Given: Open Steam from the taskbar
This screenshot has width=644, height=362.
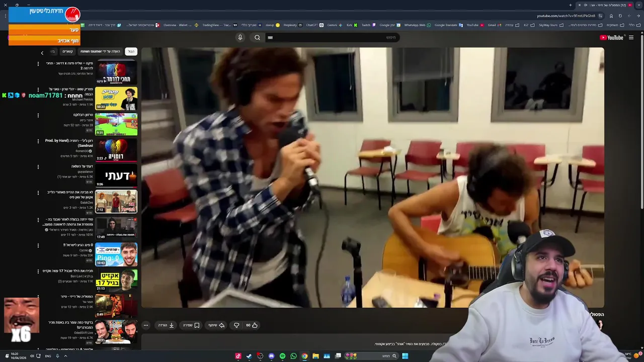Looking at the screenshot, I should [x=249, y=356].
